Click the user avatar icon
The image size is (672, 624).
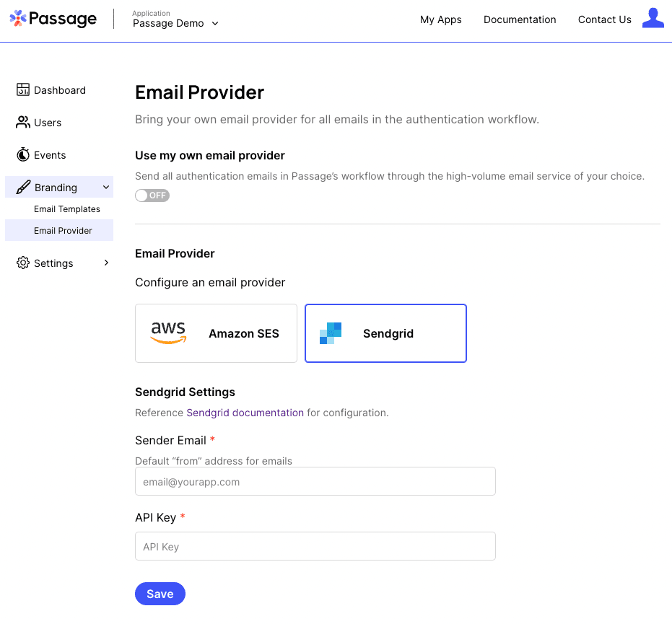tap(653, 18)
